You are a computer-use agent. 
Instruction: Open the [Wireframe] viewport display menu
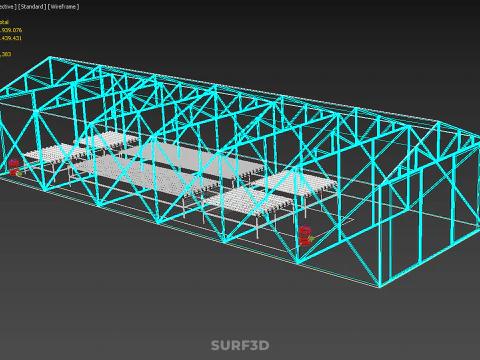pos(63,7)
